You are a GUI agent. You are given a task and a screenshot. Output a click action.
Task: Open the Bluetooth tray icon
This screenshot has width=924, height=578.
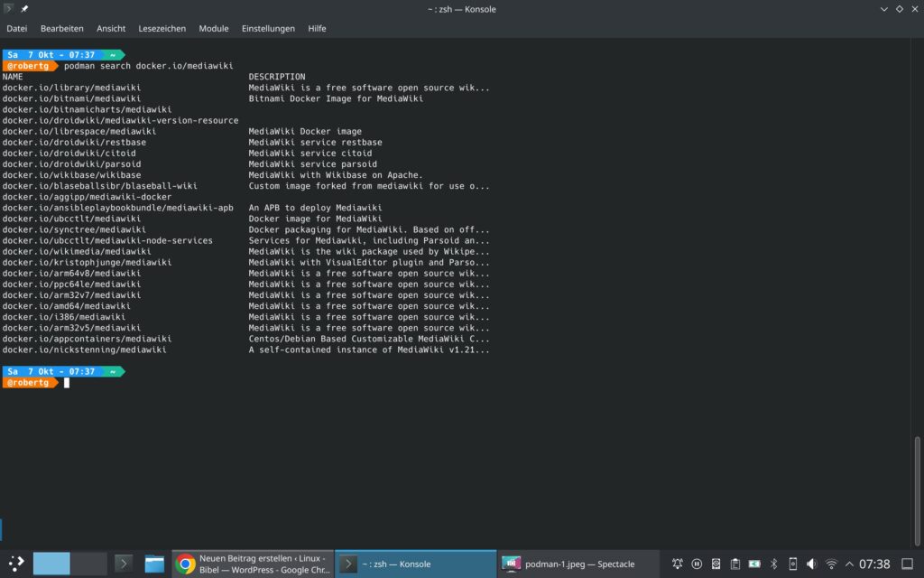[x=773, y=564]
